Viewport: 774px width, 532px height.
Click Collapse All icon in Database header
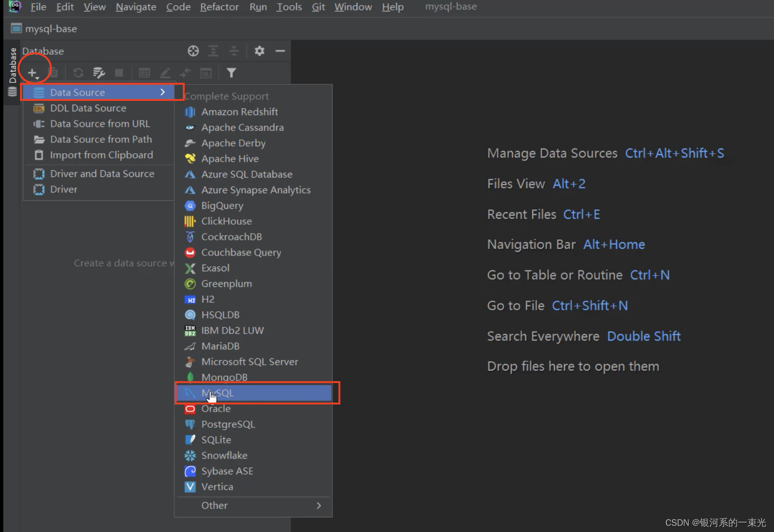tap(234, 51)
